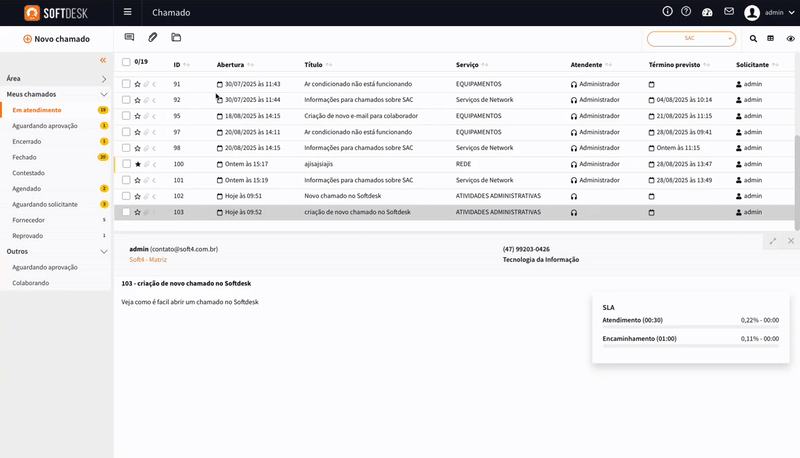This screenshot has width=800, height=458.
Task: Collapse the Outros section in sidebar
Action: point(103,252)
